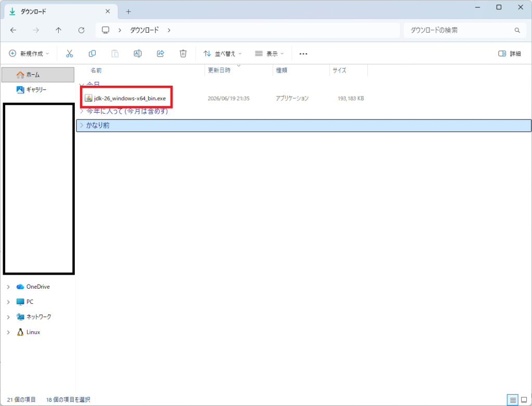Click the アプリケーション type cell

coord(292,98)
